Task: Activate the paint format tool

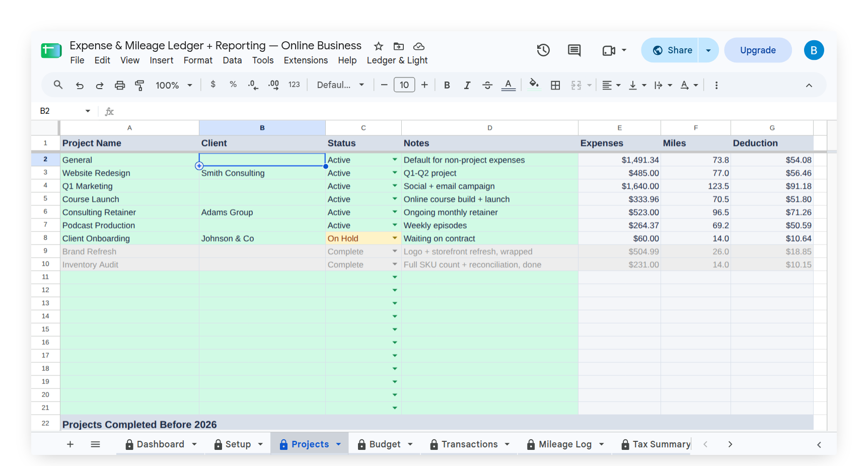Action: coord(140,86)
